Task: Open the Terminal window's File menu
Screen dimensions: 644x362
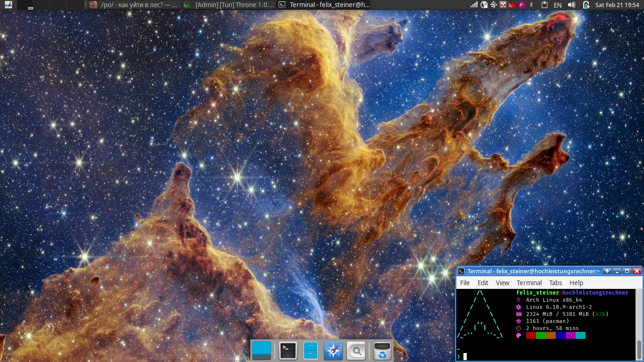Action: click(465, 283)
